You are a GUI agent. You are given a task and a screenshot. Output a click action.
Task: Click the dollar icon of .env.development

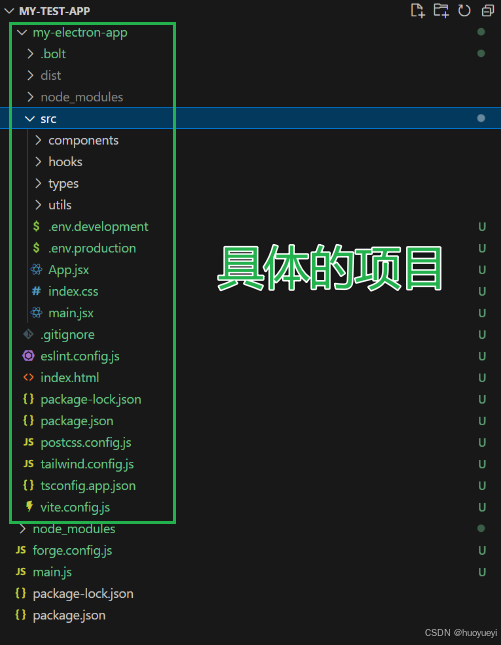point(36,226)
